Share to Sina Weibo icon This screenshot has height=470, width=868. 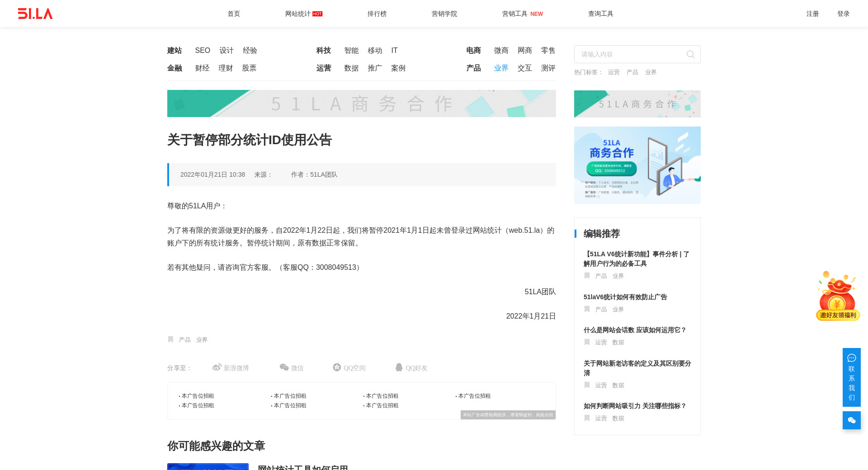[217, 367]
